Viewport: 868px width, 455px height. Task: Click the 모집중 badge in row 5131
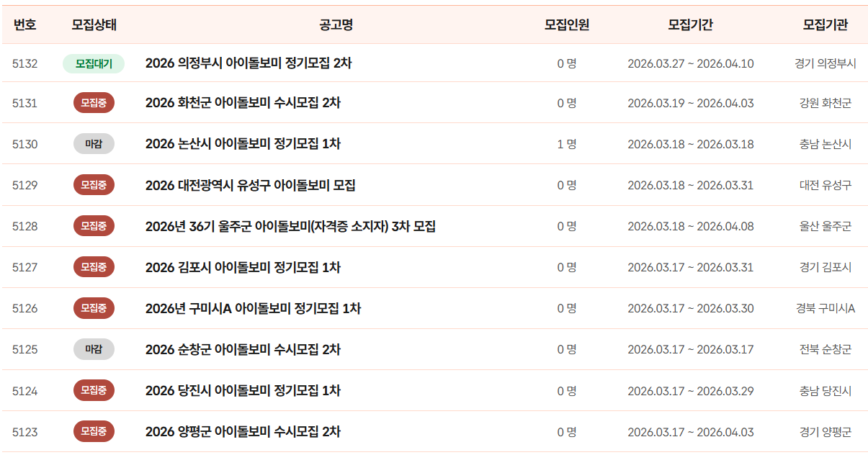point(94,103)
